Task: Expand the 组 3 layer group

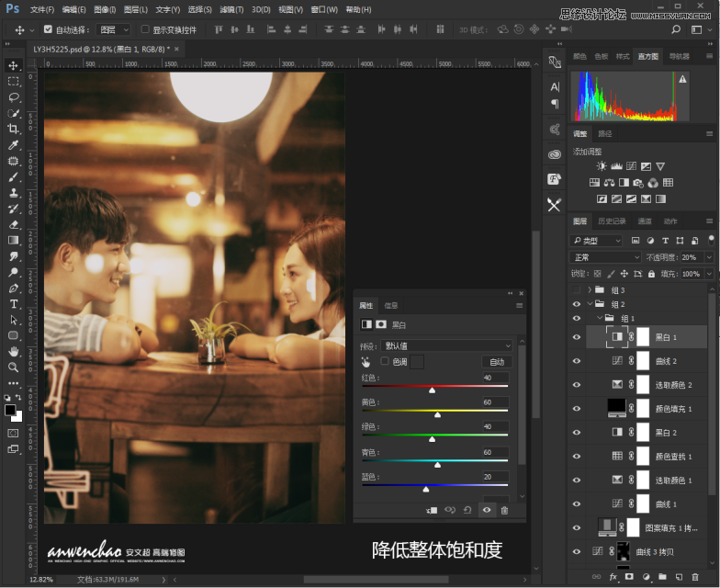Action: [590, 290]
